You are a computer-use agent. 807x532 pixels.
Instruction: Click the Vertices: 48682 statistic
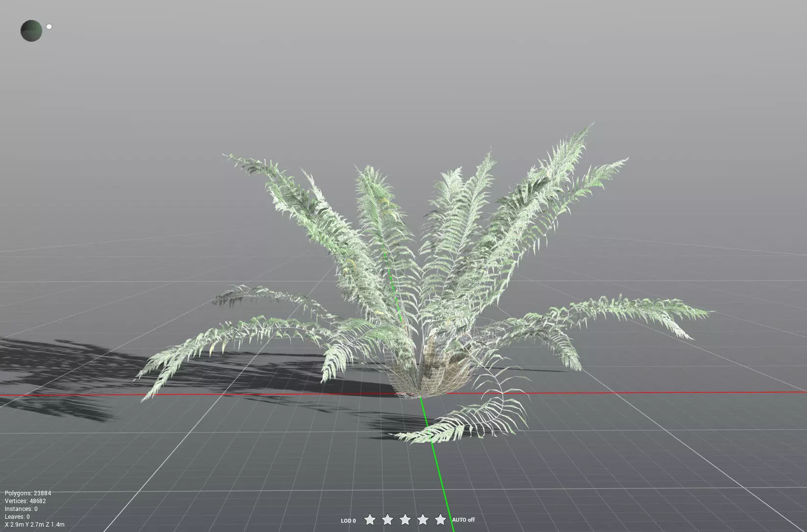click(25, 501)
